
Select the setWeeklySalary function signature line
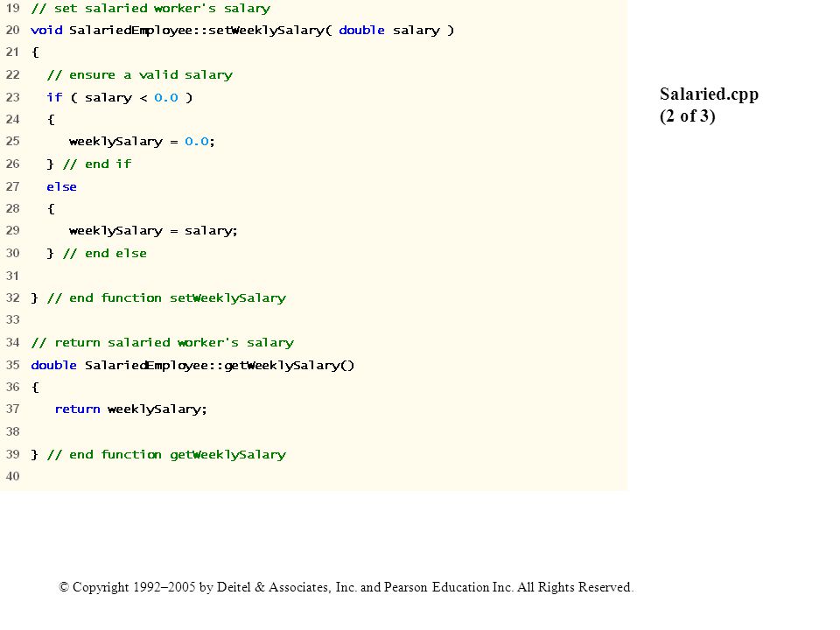[x=242, y=31]
